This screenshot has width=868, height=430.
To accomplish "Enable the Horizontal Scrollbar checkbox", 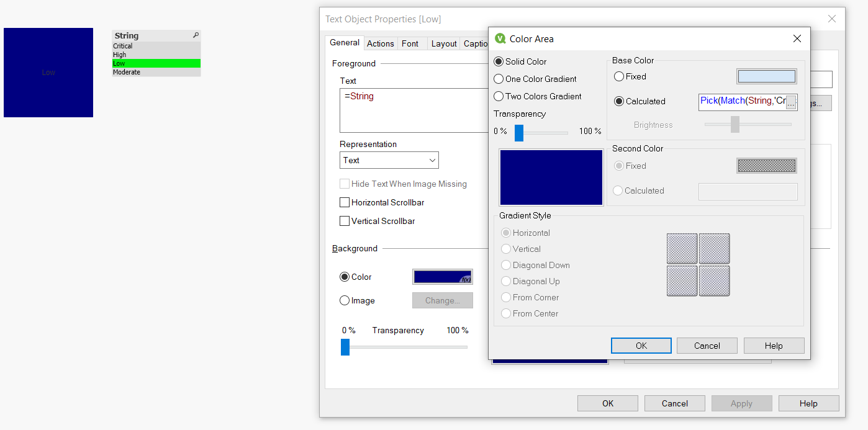I will (x=345, y=202).
